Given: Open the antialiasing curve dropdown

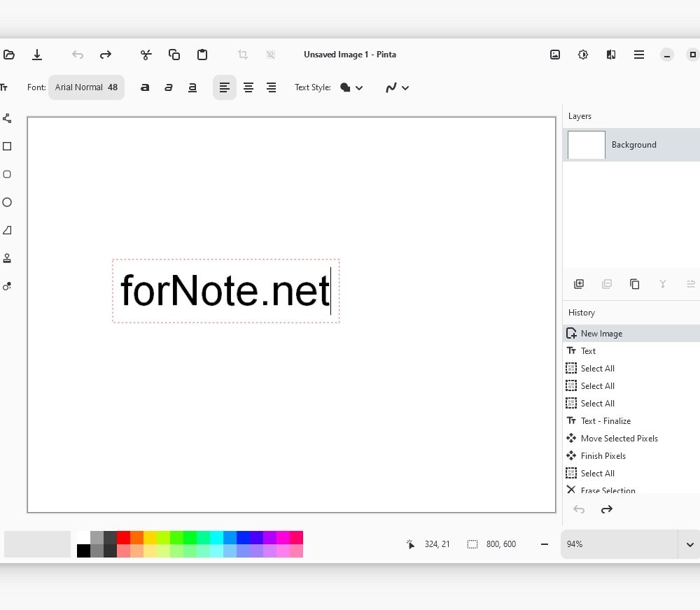Looking at the screenshot, I should (397, 87).
